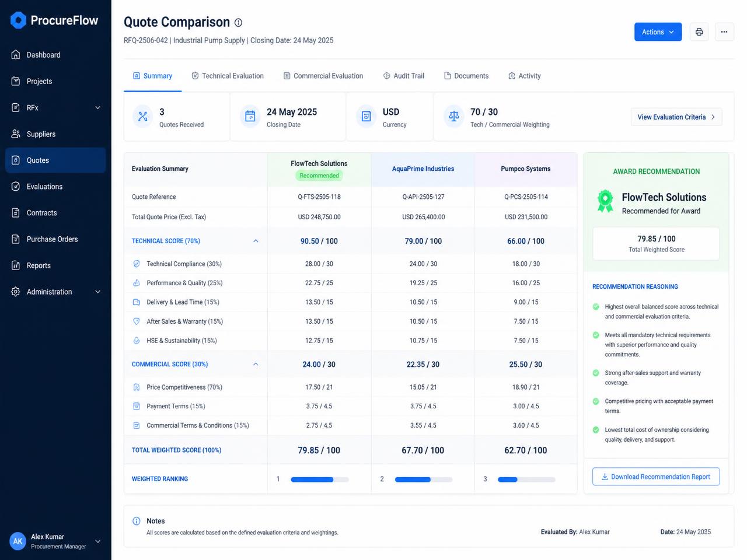Click Pumpco's rank 3 progress bar
This screenshot has width=747, height=560.
[526, 480]
